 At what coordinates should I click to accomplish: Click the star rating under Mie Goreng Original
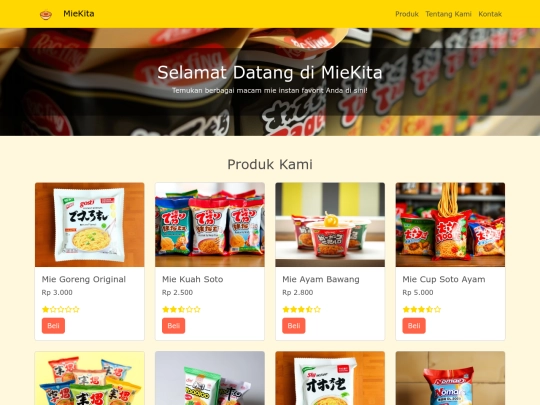[61, 309]
